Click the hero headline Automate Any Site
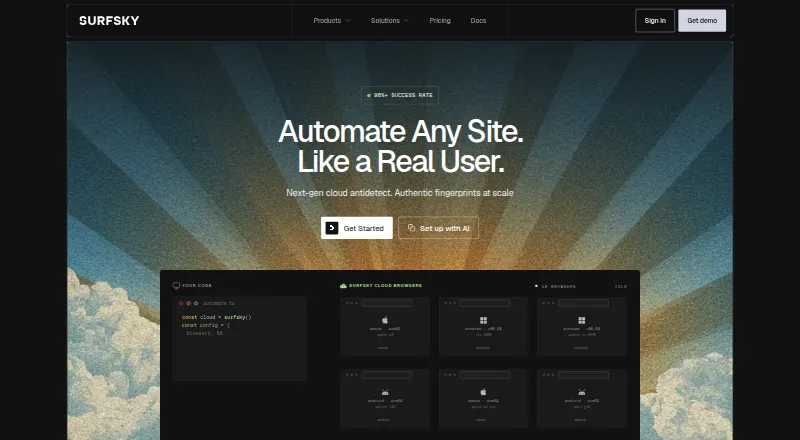The width and height of the screenshot is (800, 440). tap(401, 131)
